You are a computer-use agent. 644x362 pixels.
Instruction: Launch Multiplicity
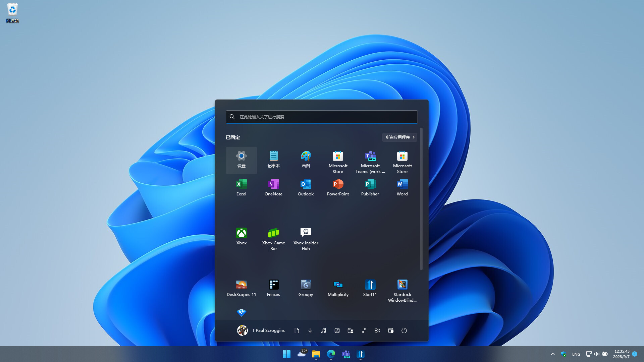pyautogui.click(x=338, y=288)
